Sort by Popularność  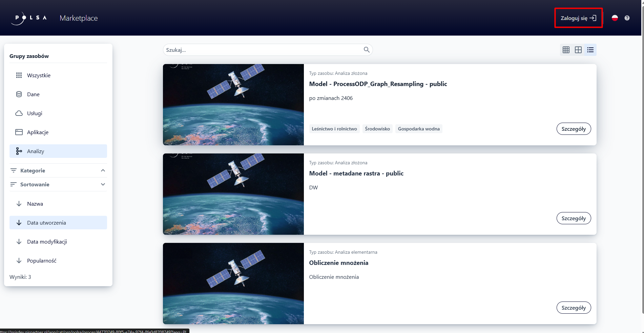[x=58, y=261]
